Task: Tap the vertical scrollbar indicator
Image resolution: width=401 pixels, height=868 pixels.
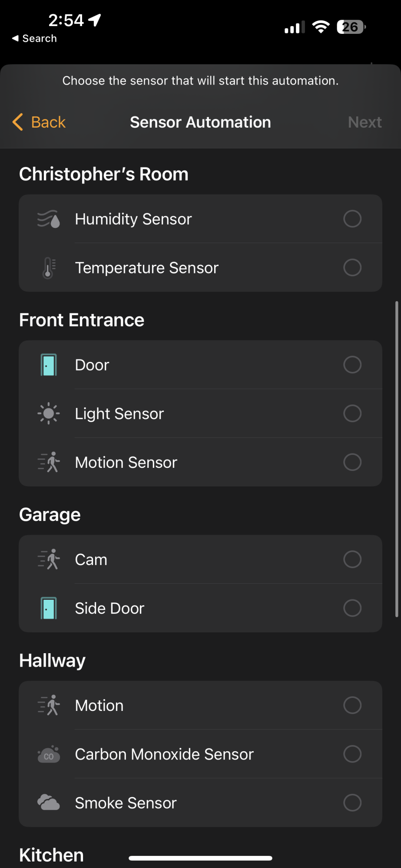Action: [397, 459]
